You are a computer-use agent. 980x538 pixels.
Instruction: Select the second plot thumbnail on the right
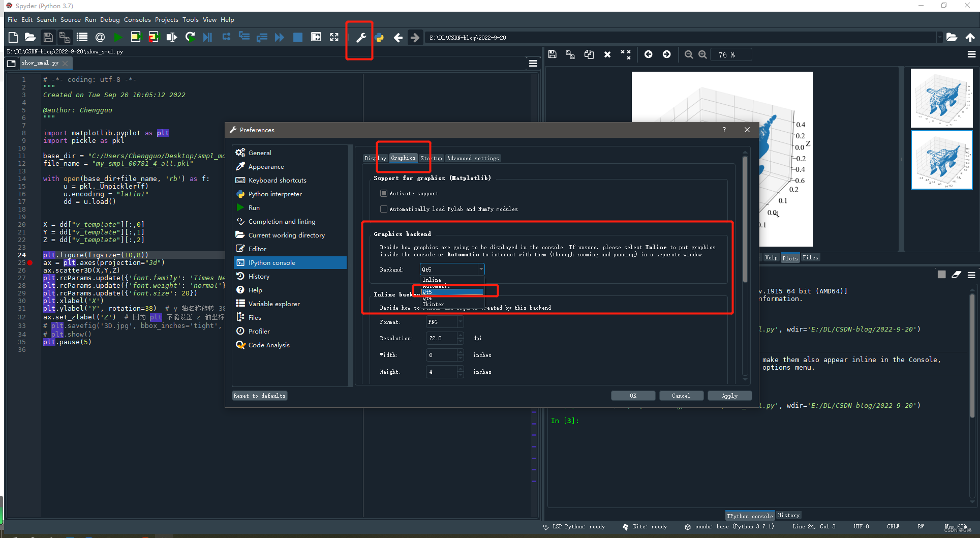coord(941,160)
